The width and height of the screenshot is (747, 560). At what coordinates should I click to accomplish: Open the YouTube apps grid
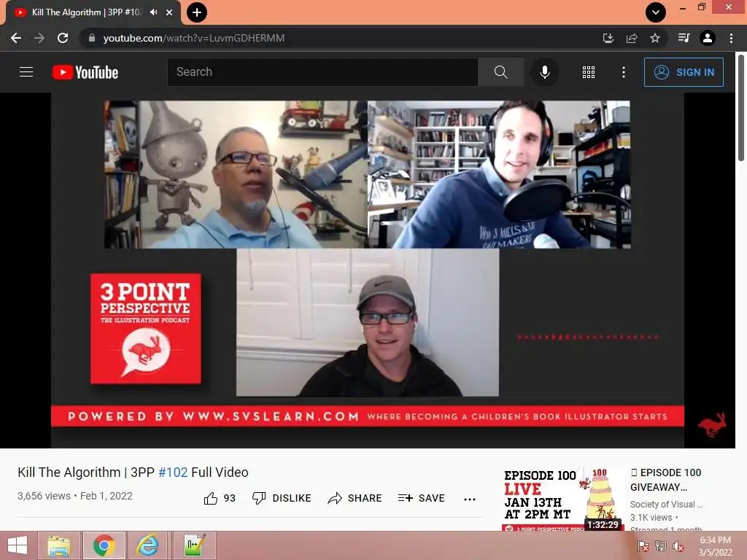(x=589, y=72)
